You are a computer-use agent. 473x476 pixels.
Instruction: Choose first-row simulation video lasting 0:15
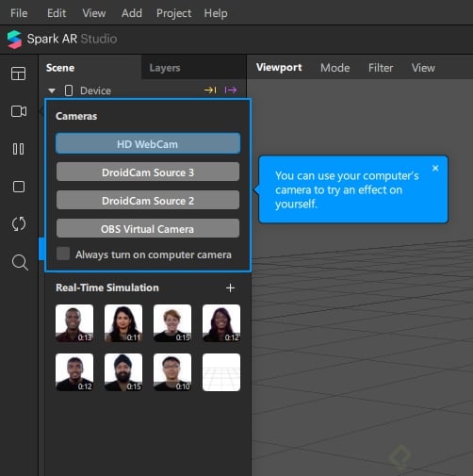172,323
